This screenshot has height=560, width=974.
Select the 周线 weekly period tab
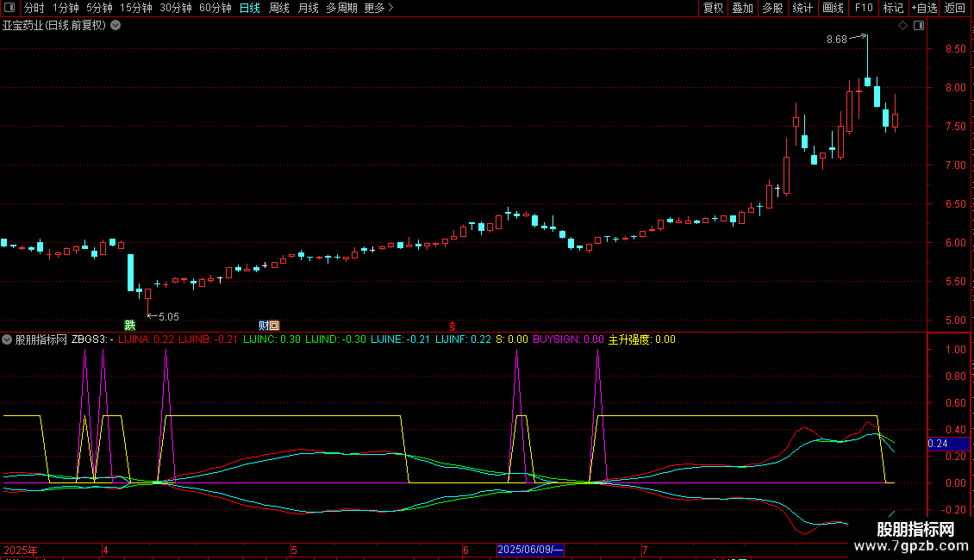(279, 8)
